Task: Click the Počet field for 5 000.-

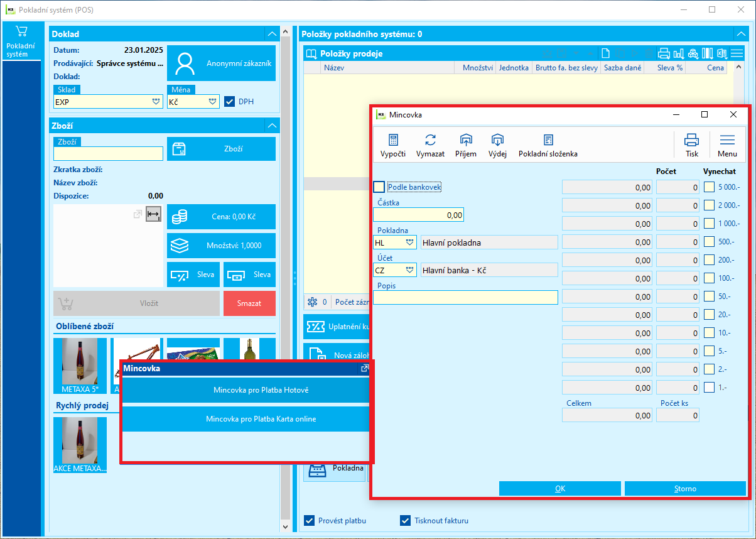Action: pyautogui.click(x=678, y=187)
